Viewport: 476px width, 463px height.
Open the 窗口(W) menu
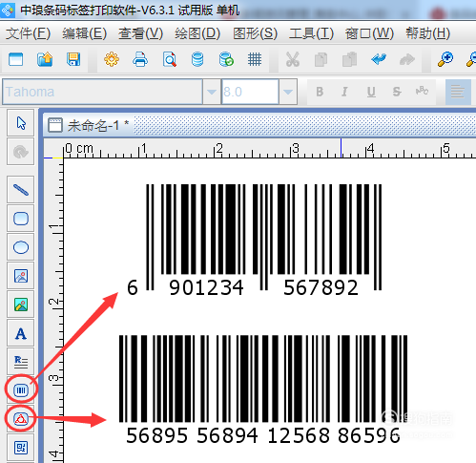pos(369,33)
